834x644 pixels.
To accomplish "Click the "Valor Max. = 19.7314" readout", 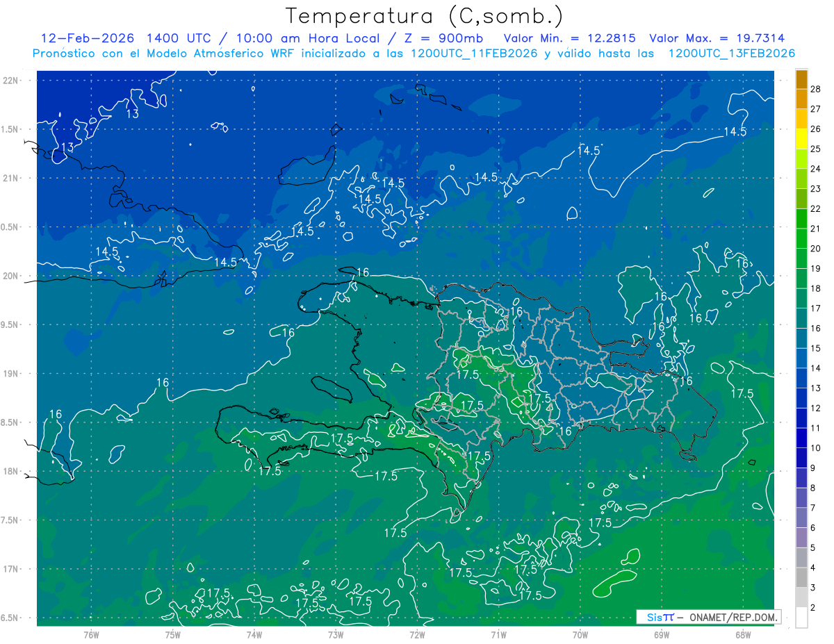I will coord(717,38).
